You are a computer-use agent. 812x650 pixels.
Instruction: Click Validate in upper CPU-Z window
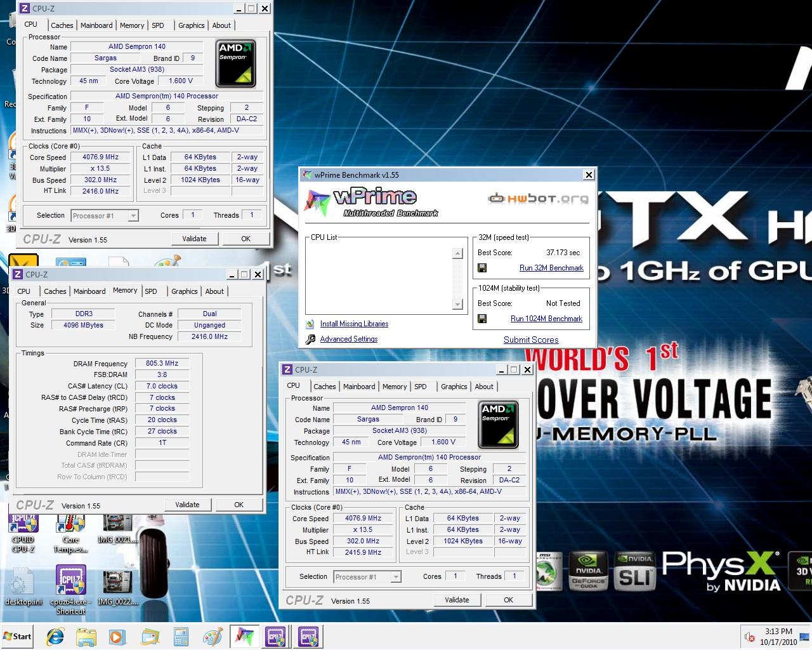pos(194,239)
